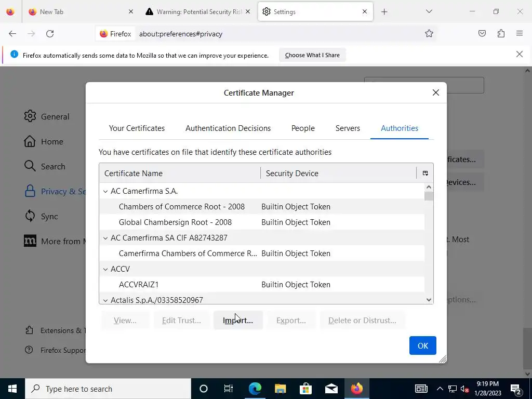Switch to the Warning: Potential Security Risk browser tab

(198, 12)
